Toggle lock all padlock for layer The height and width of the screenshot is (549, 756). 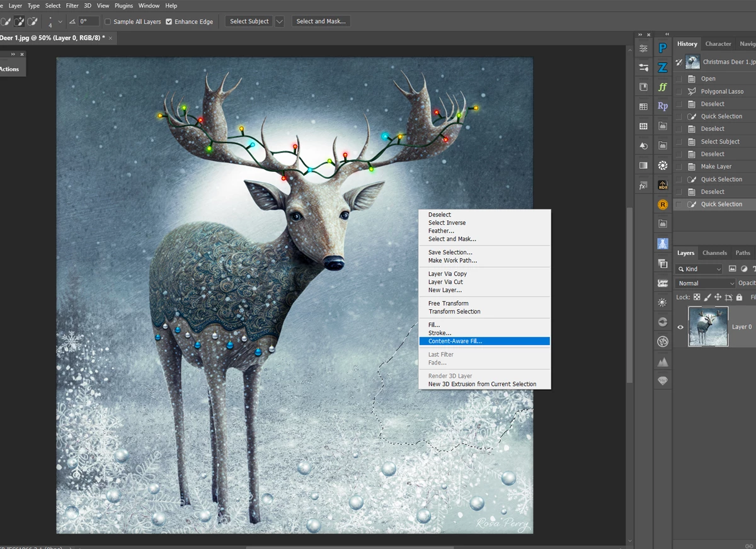739,297
